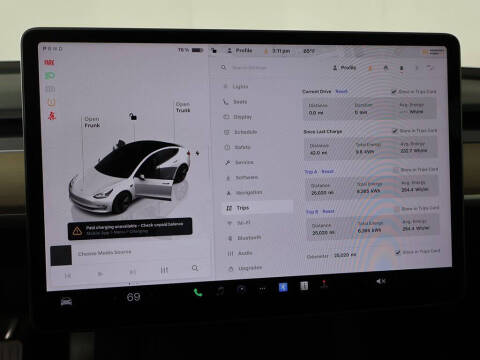Skip to next media track

coord(132,272)
